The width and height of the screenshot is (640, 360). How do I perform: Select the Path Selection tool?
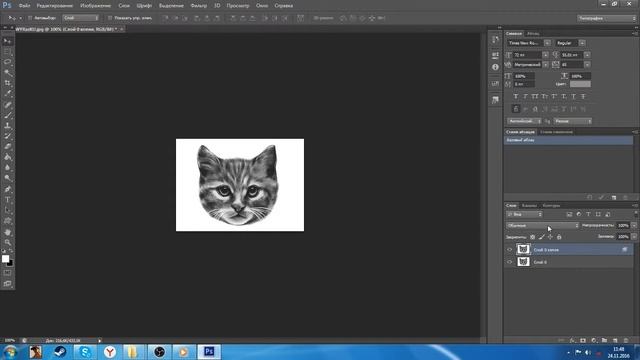coord(7,211)
